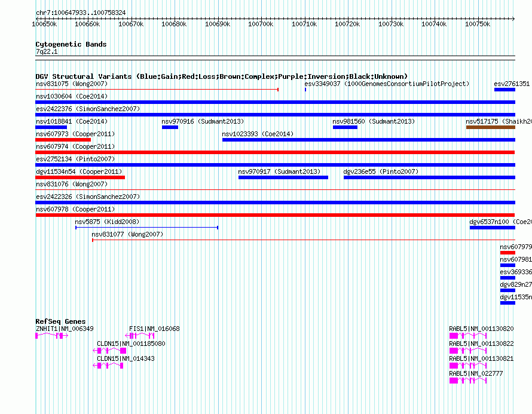Screen dimensions: 532x414
Task: Select the 7q22.1 band label
Action: 47,51
